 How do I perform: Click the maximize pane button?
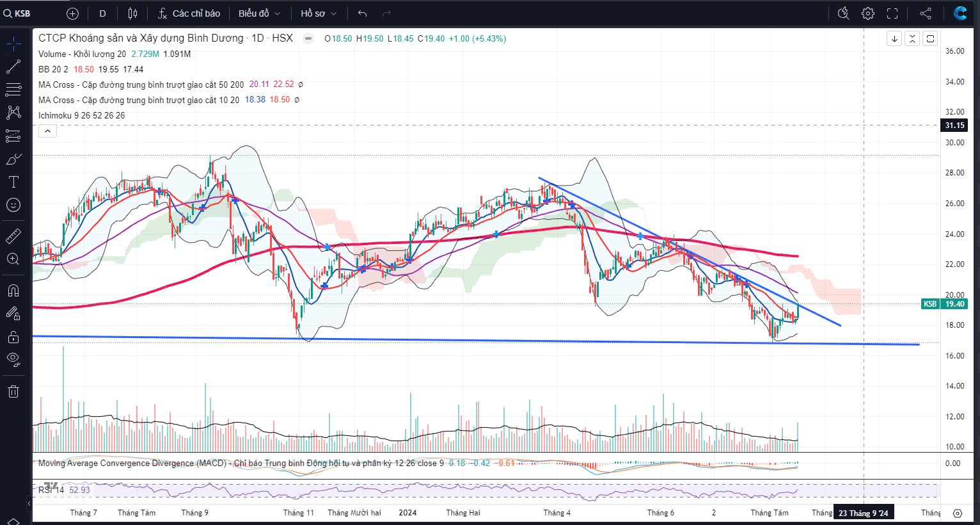[930, 38]
